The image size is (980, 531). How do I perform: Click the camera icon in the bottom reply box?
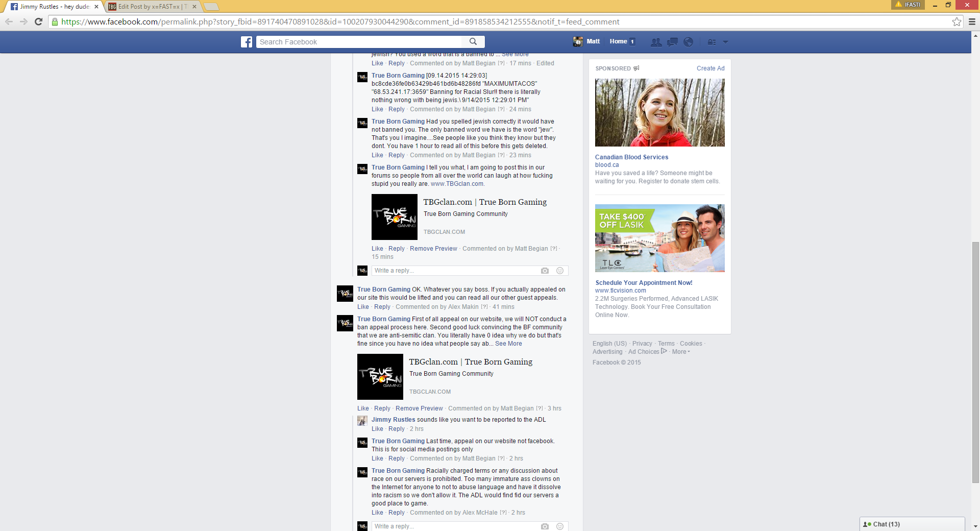[x=545, y=526]
